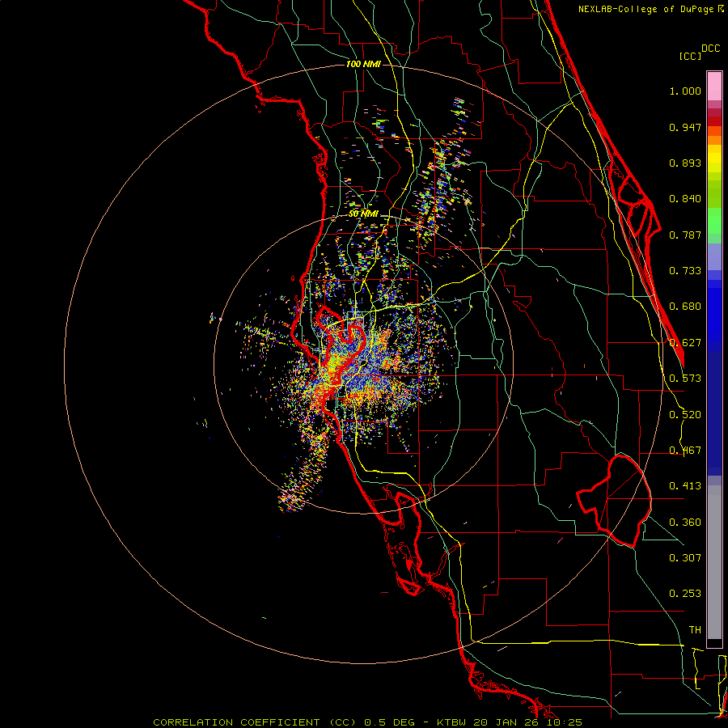Click the 0.5 DEG elevation text in the caption
728x728 pixels.
[389, 722]
